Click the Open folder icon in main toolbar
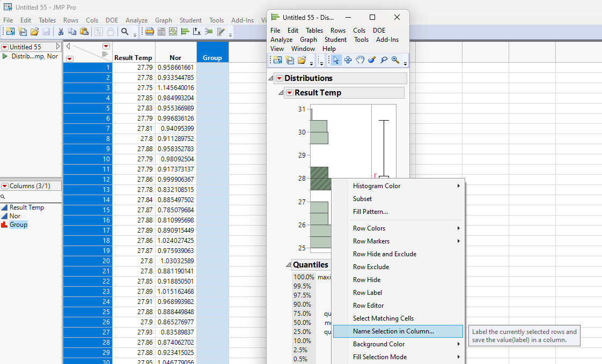The height and width of the screenshot is (364, 602). coord(34,32)
